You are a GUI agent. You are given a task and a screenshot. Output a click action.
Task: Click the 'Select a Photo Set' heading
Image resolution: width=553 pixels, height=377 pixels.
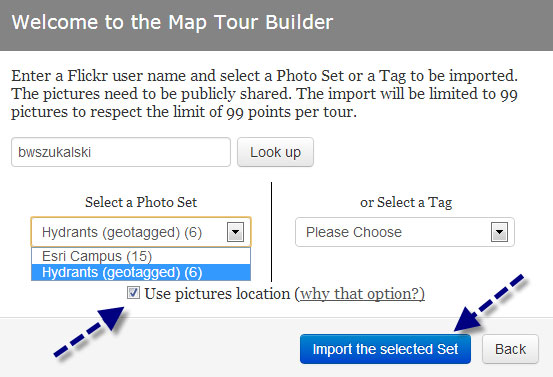(141, 202)
